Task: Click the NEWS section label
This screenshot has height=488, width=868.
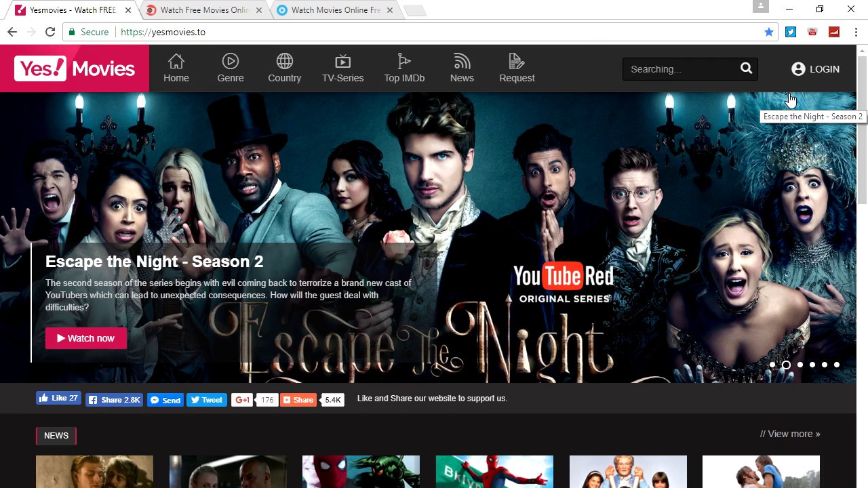Action: tap(56, 436)
